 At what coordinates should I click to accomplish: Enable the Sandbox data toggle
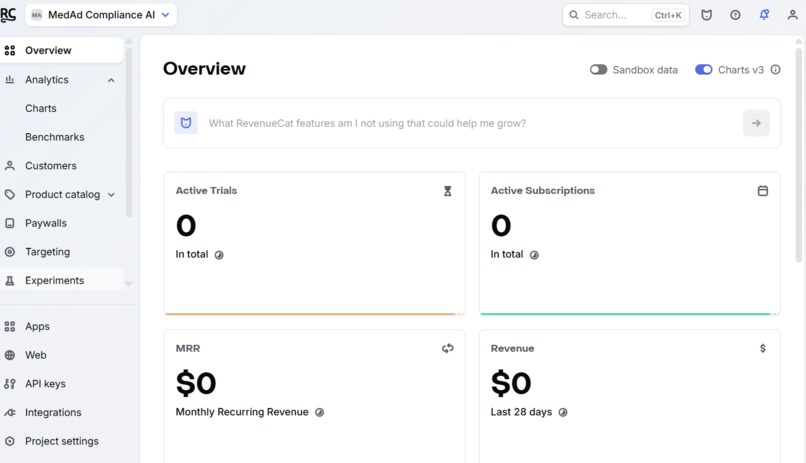pos(598,70)
